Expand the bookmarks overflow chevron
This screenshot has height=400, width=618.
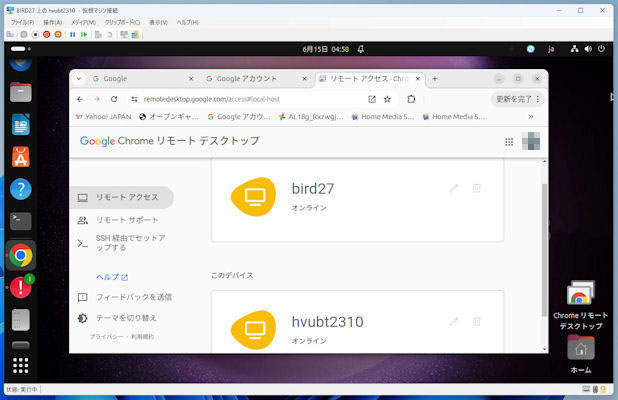531,117
